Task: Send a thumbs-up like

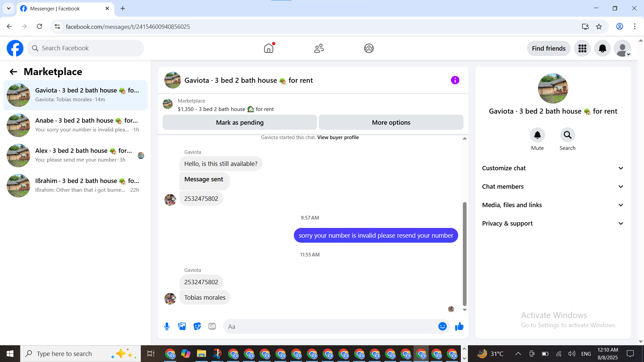Action: (459, 326)
